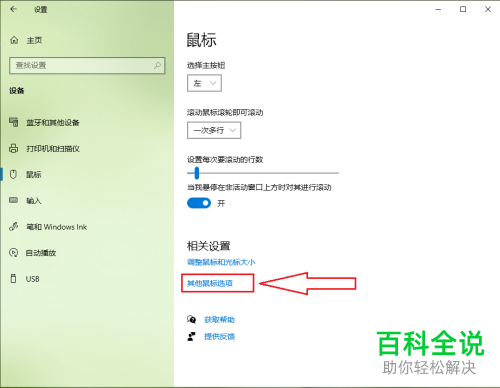Click the 笔和 Windows Ink pen icon
This screenshot has width=500, height=388.
(14, 227)
